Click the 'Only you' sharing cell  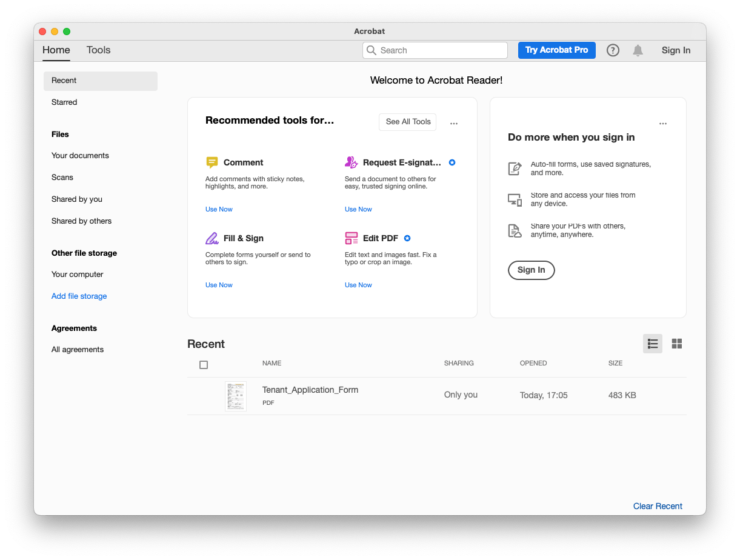point(461,395)
